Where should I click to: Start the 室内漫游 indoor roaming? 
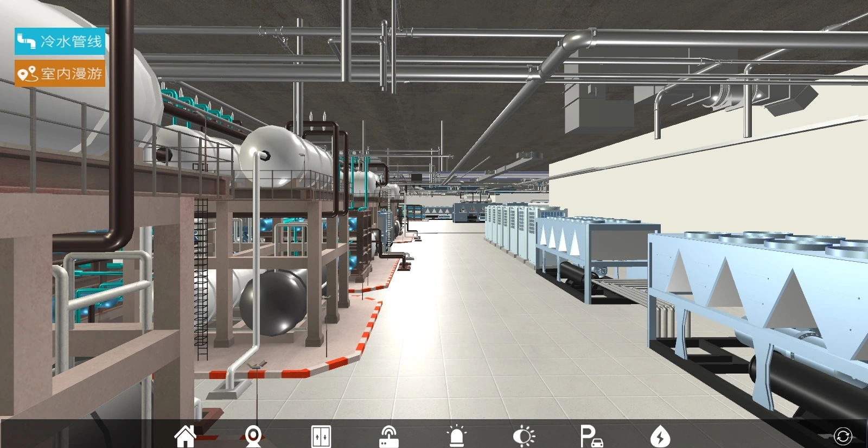click(x=60, y=73)
